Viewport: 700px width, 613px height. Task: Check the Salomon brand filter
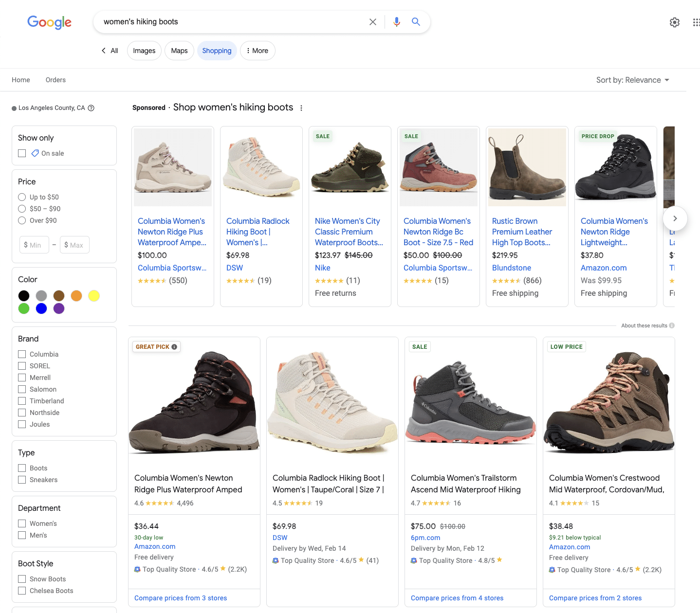[22, 389]
